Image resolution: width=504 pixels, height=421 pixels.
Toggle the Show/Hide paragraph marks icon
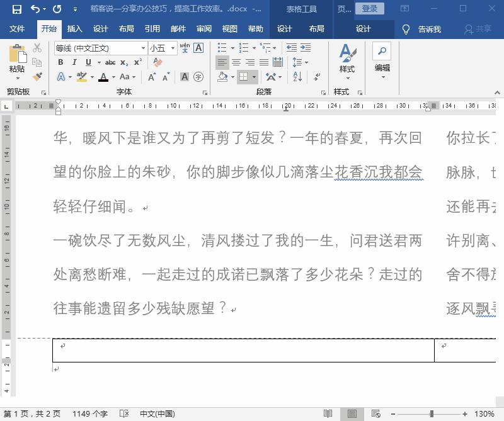click(x=317, y=77)
